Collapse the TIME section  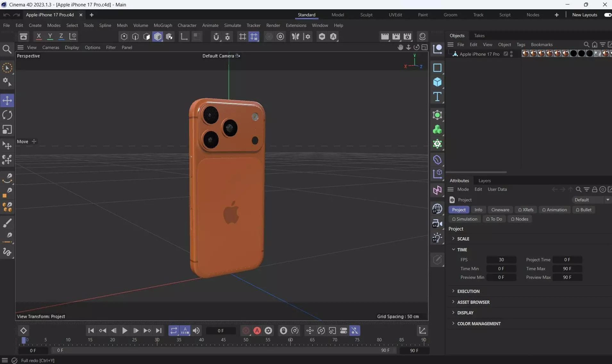point(453,249)
